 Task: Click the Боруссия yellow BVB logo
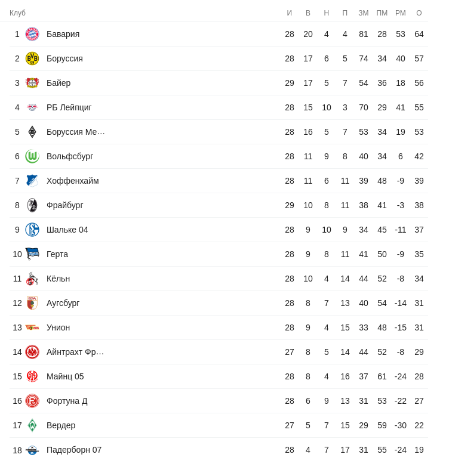point(32,58)
